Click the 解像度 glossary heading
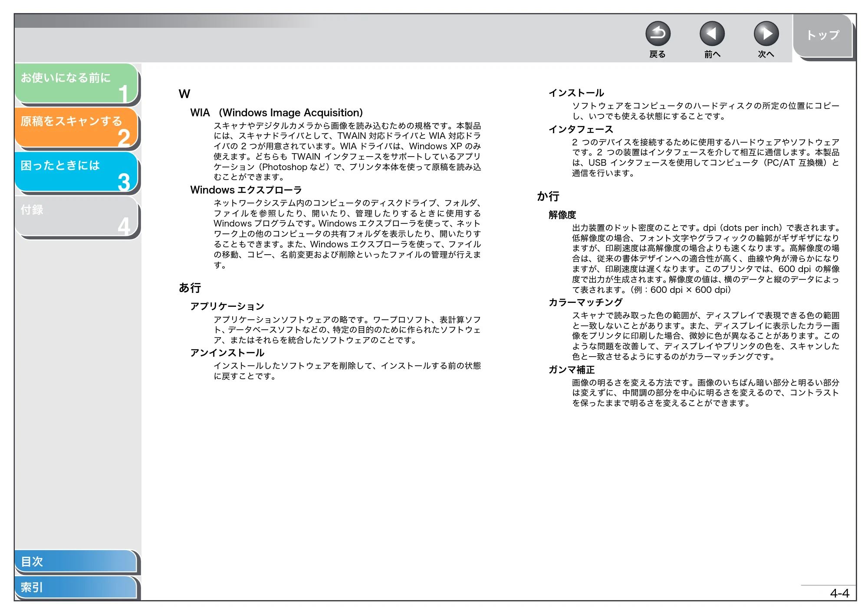Image resolution: width=868 pixels, height=614 pixels. (562, 215)
